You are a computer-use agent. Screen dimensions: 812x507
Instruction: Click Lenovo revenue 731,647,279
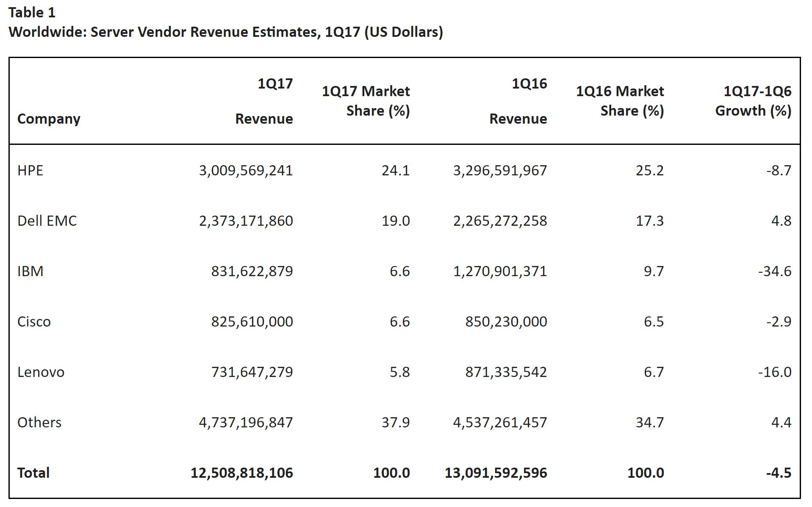[x=252, y=372]
